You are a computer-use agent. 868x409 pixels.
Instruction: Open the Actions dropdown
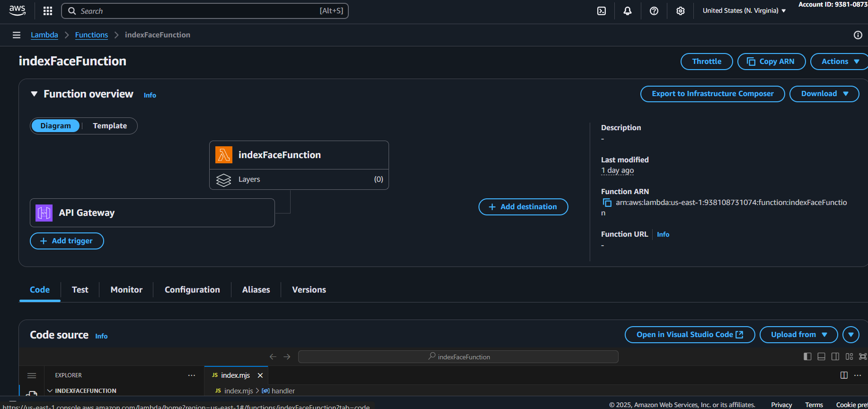coord(840,62)
